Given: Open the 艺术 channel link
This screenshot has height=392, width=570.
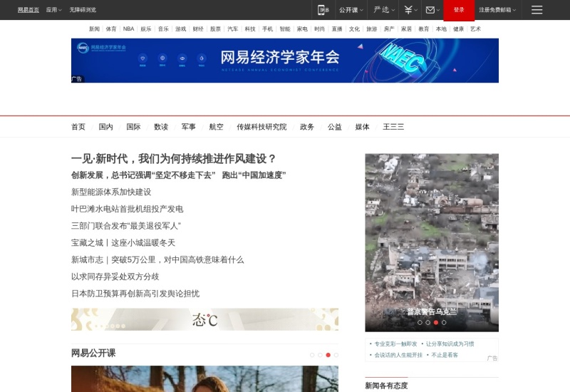Looking at the screenshot, I should (x=475, y=29).
